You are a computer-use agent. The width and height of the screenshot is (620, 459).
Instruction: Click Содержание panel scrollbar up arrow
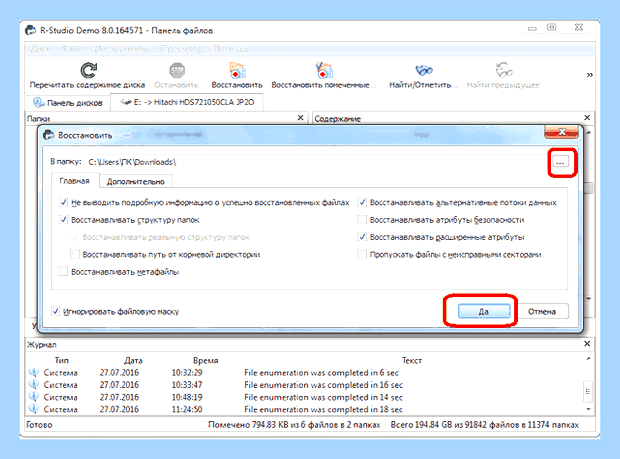click(x=589, y=133)
